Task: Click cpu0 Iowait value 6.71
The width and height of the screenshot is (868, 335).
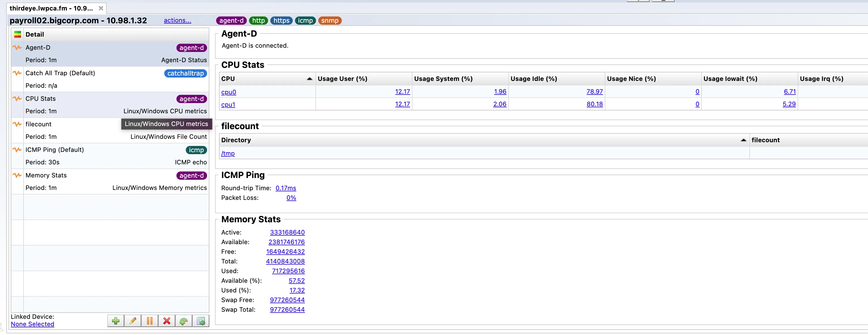Action: coord(789,91)
